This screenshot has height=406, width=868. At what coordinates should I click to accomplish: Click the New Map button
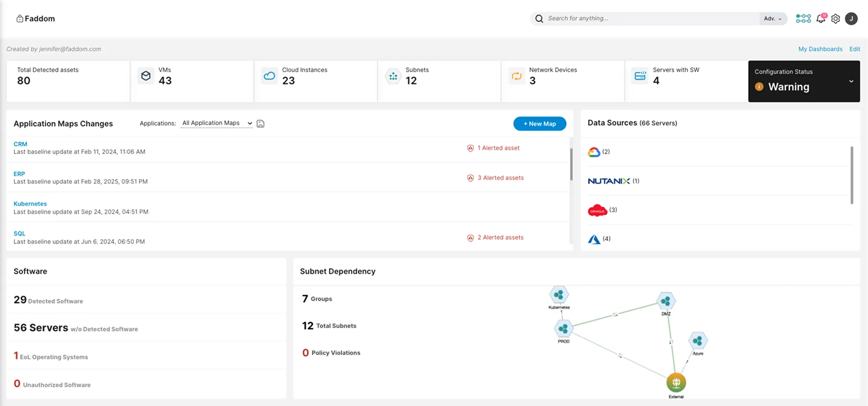point(539,124)
